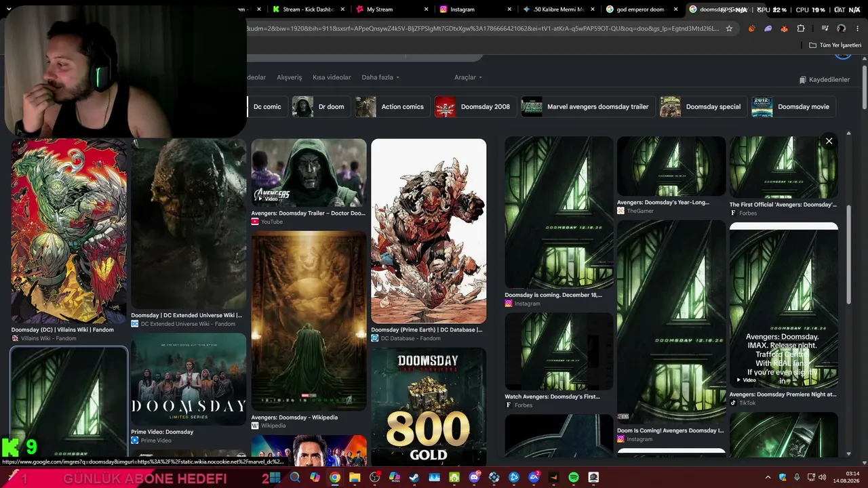Viewport: 868px width, 488px height.
Task: Open File Explorer from the taskbar
Action: [355, 478]
